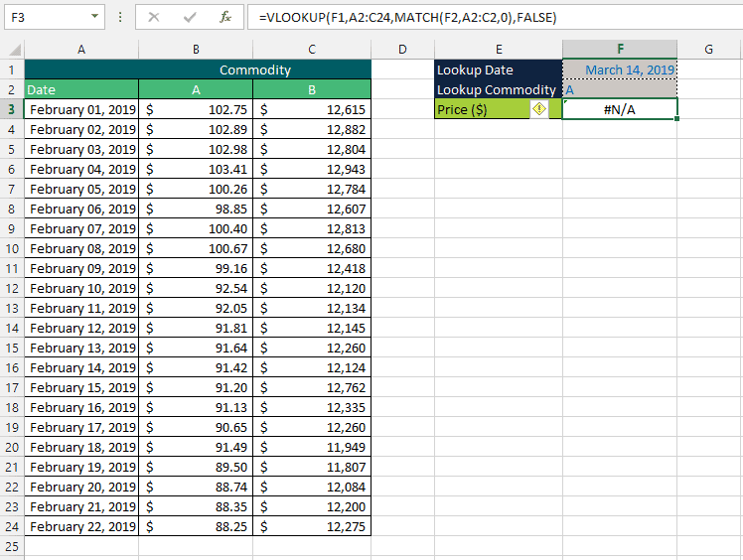The width and height of the screenshot is (743, 560).
Task: Select column D header
Action: click(x=402, y=50)
